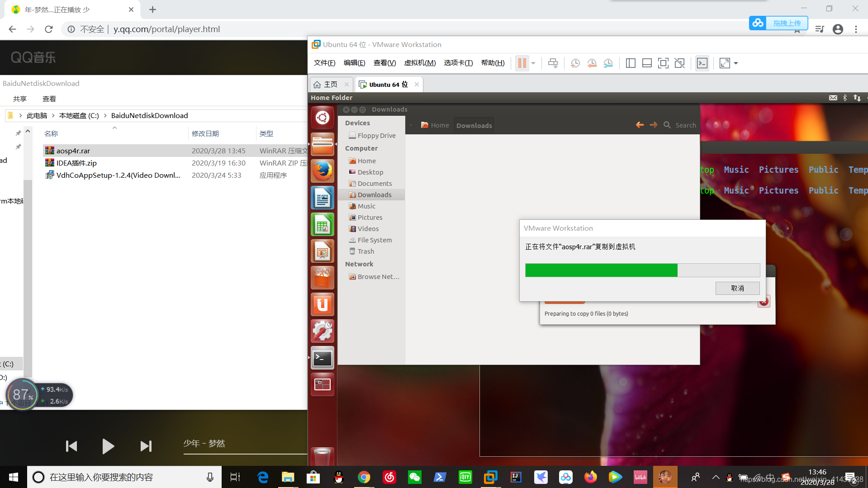Expand the stretch display dropdown arrow
The width and height of the screenshot is (868, 488).
[736, 63]
